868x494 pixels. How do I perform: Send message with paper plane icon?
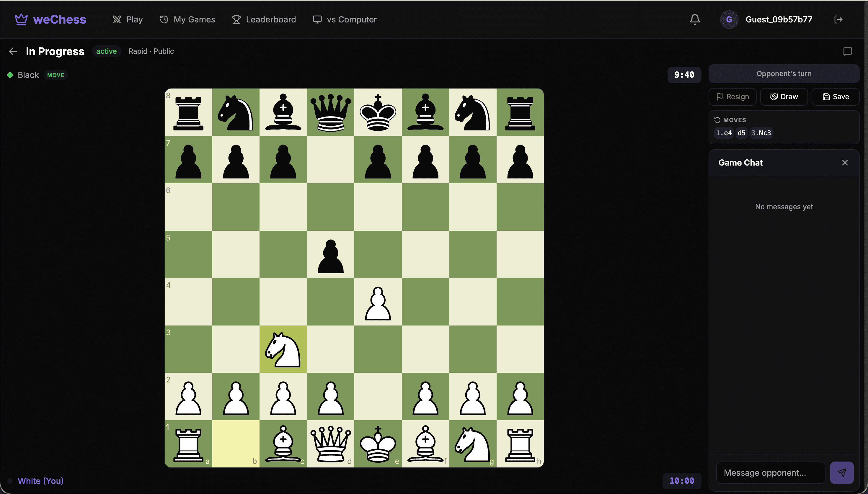pyautogui.click(x=841, y=472)
